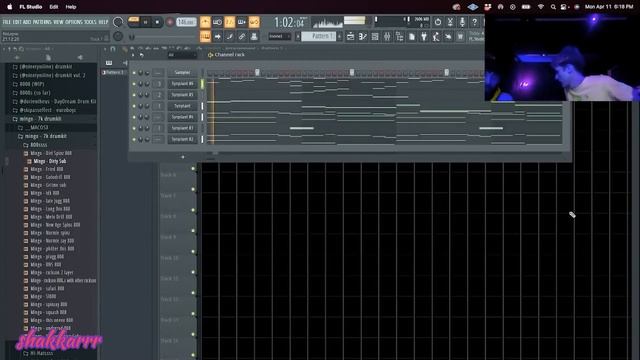Toggle typing keyboard to piano icon
640x360 pixels.
(x=205, y=37)
